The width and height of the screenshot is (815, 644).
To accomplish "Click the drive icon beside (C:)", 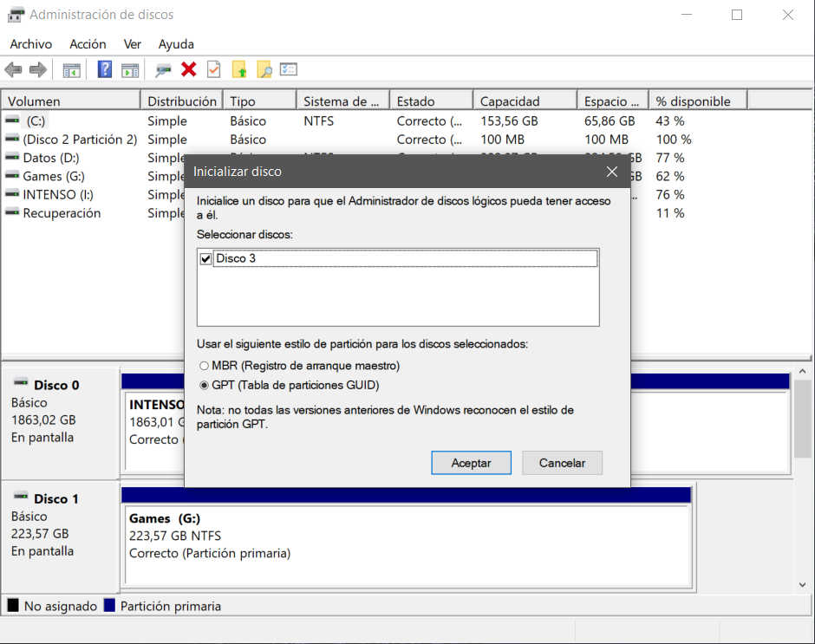I will point(12,120).
